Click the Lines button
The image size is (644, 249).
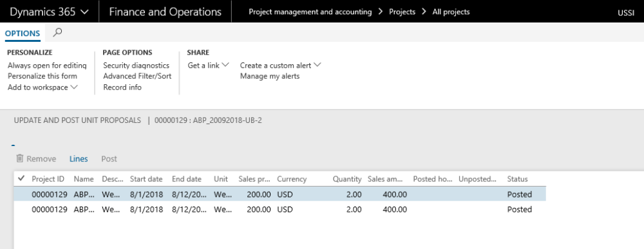pos(79,159)
